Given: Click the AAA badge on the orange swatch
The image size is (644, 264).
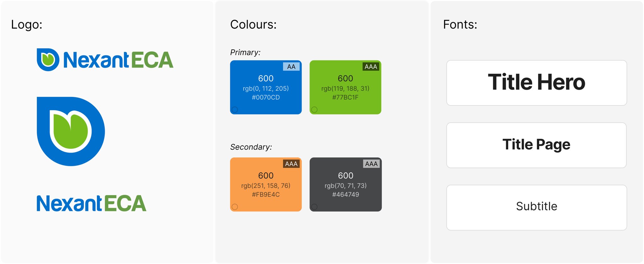Looking at the screenshot, I should point(291,164).
